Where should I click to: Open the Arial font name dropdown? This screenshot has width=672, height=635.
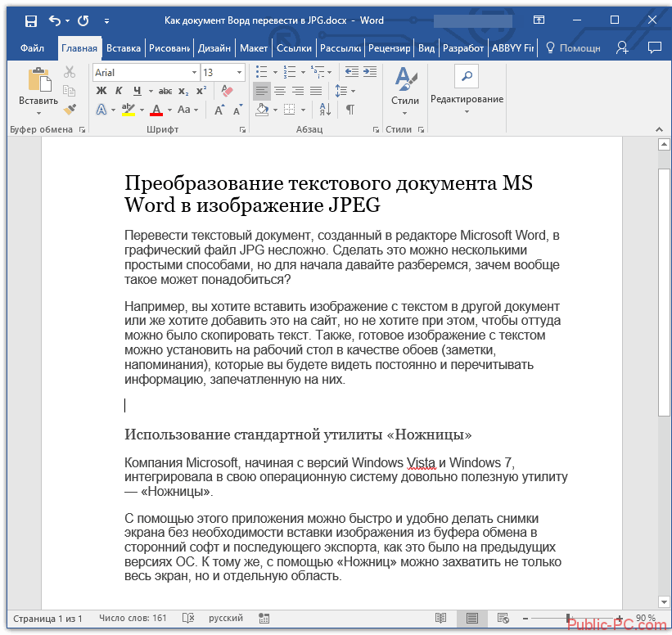192,73
